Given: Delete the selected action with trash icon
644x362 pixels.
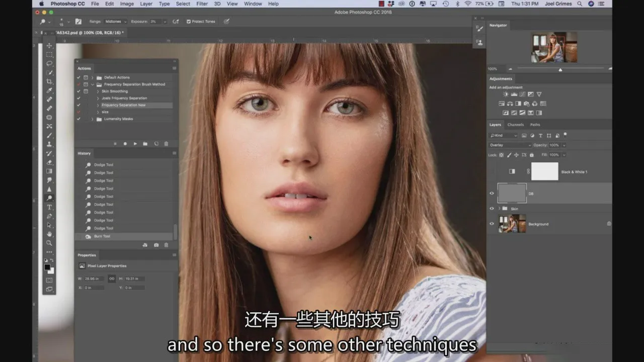Looking at the screenshot, I should point(166,144).
